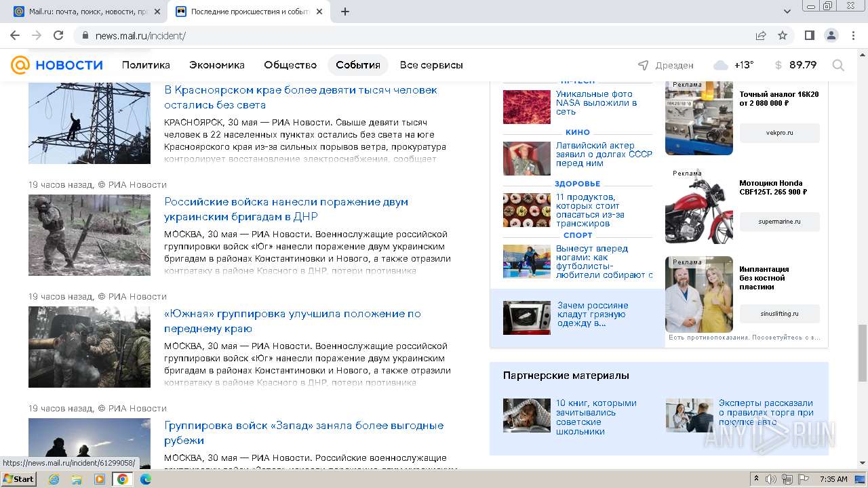The image size is (868, 488).
Task: Open Microsoft Edge from taskbar
Action: (145, 479)
